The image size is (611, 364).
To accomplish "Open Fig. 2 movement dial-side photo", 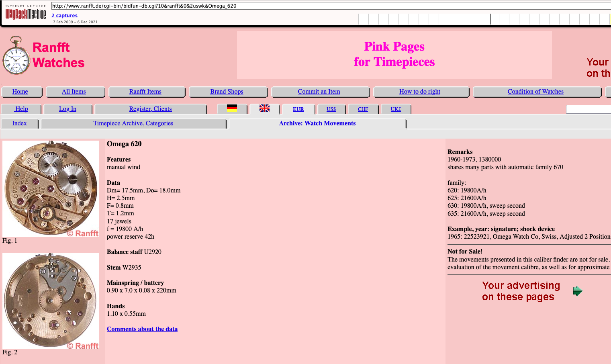I will [x=51, y=301].
